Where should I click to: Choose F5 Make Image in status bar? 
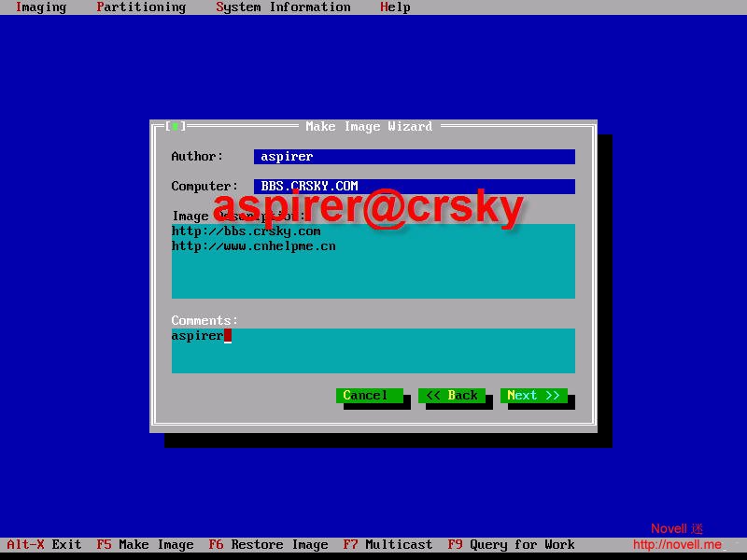click(145, 544)
